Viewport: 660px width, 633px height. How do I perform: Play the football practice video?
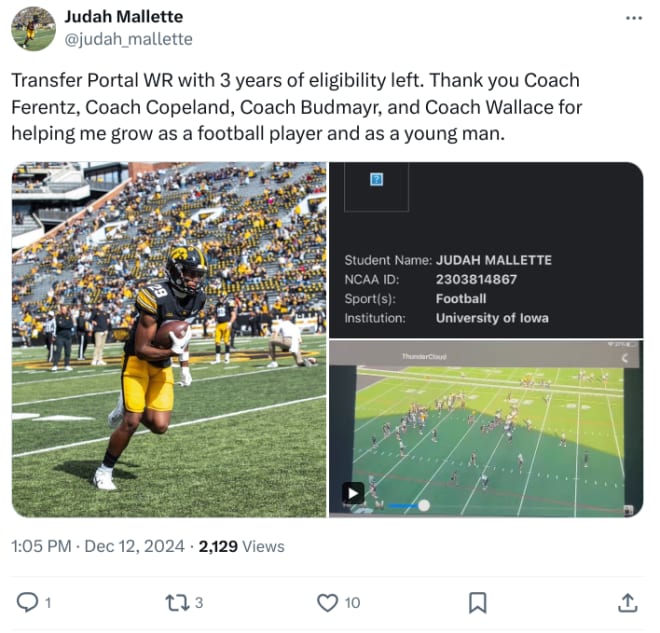(x=353, y=492)
